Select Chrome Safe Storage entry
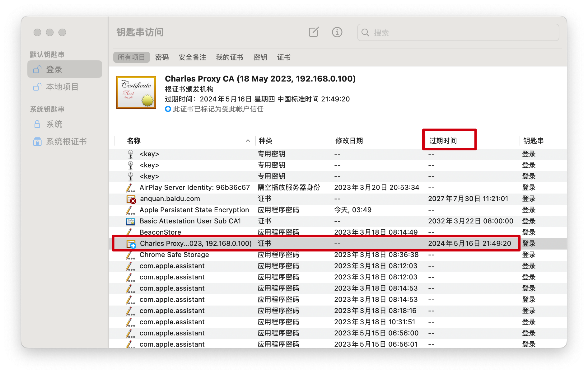Screen dimensions: 588x374 click(x=338, y=255)
